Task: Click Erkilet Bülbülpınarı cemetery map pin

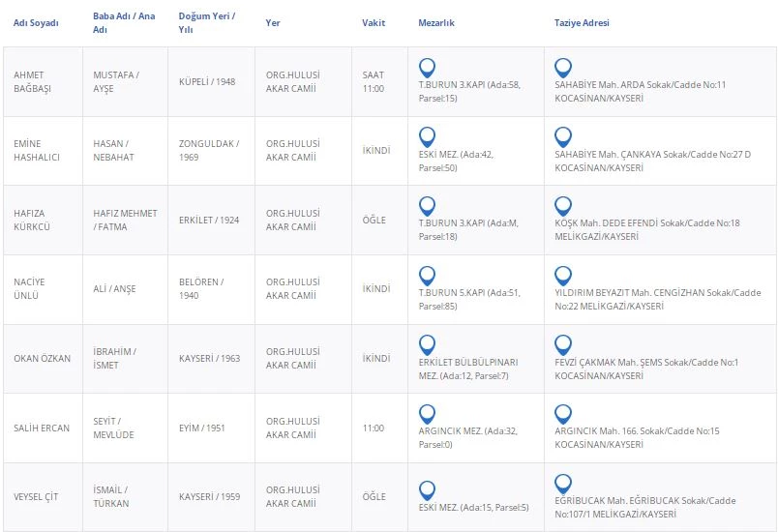Action: tap(427, 344)
